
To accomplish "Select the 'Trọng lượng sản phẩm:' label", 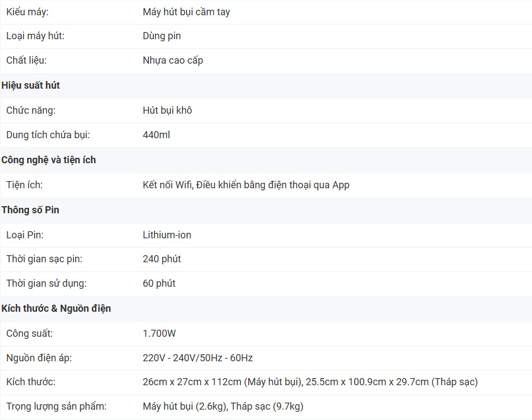I will 56,406.
